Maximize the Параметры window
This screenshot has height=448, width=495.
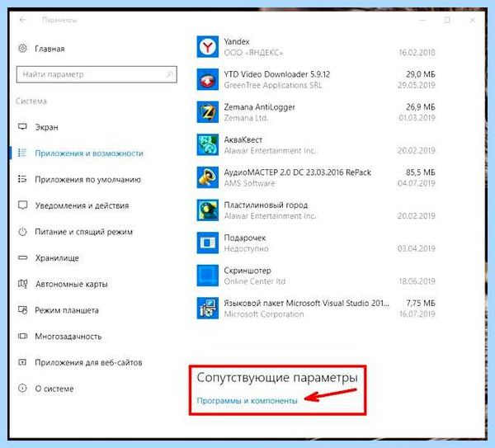point(447,20)
